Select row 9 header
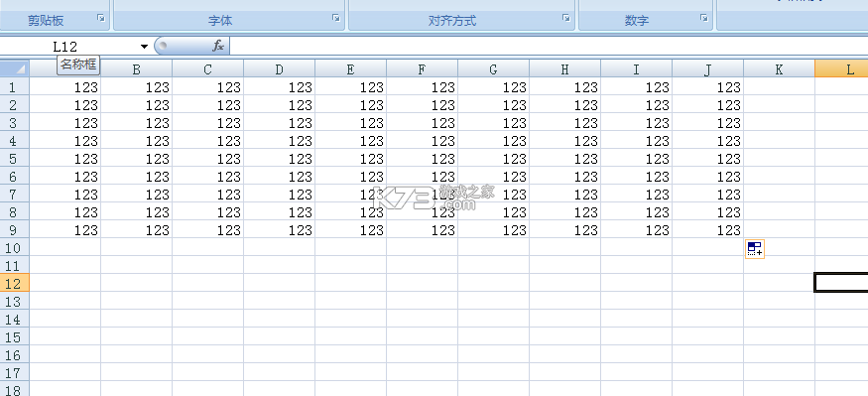 (15, 230)
